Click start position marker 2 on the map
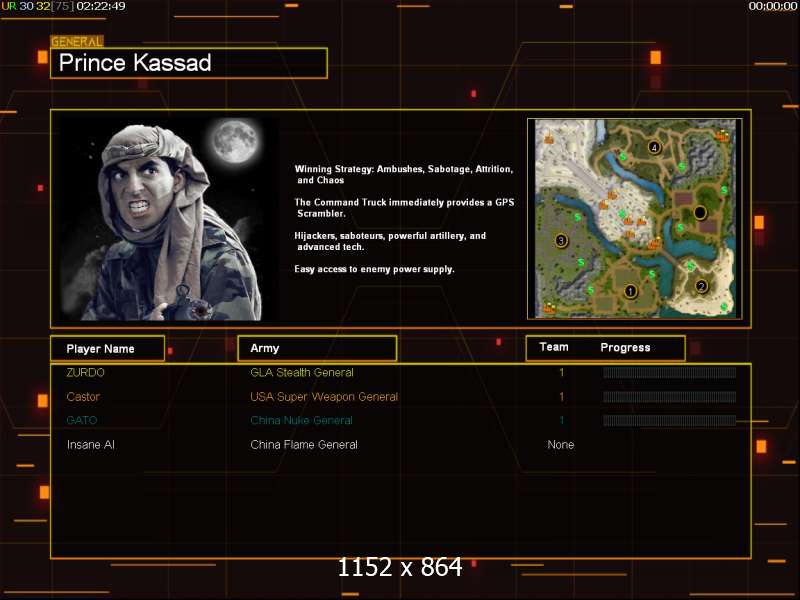The width and height of the screenshot is (800, 600). click(x=701, y=286)
